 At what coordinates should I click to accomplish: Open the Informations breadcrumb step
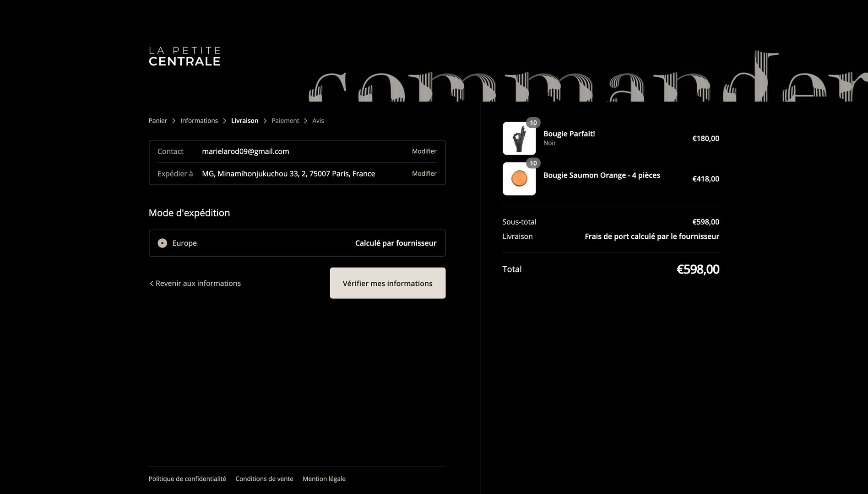tap(199, 121)
